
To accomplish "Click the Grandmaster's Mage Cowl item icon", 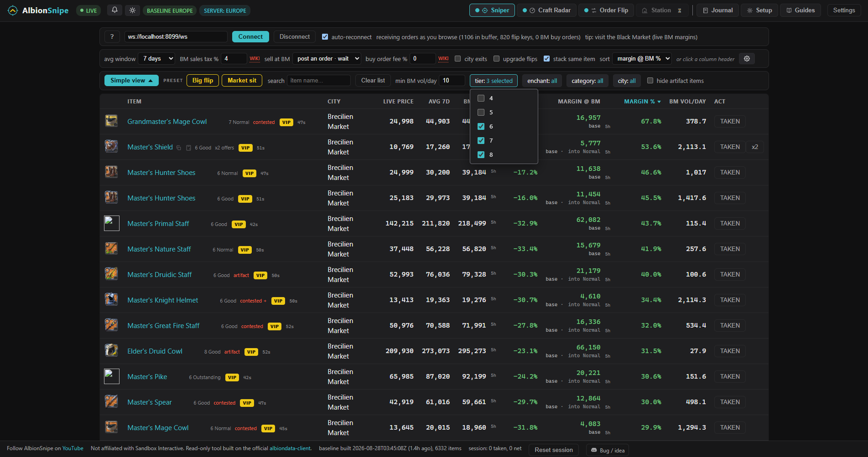I will pyautogui.click(x=111, y=121).
